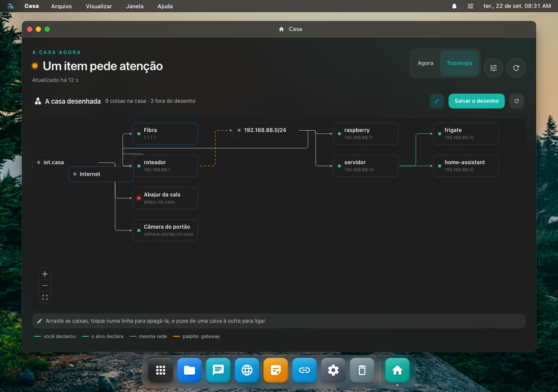The image size is (558, 392).
Task: Open the blue link app in the dock
Action: [x=305, y=370]
